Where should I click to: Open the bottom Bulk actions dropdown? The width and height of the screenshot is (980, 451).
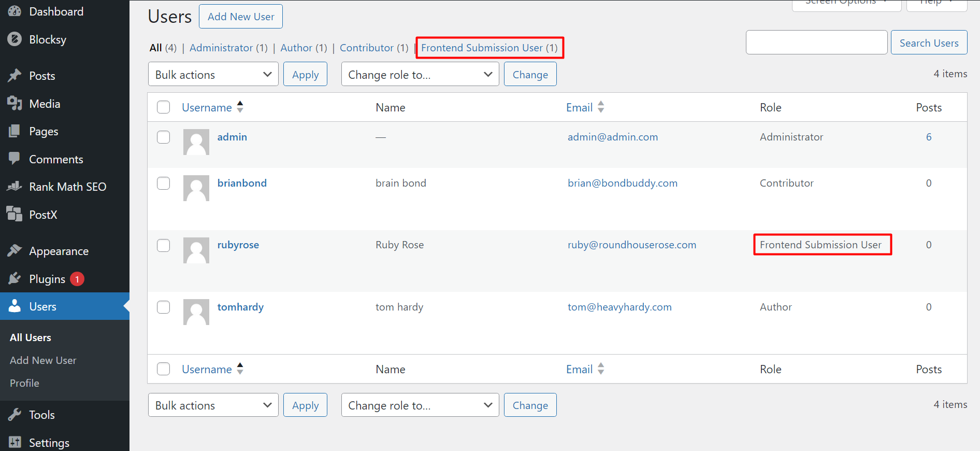coord(213,405)
